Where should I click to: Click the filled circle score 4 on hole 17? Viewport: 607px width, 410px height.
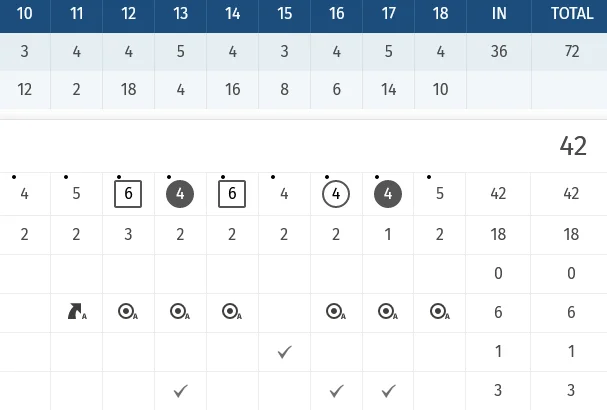pos(388,194)
